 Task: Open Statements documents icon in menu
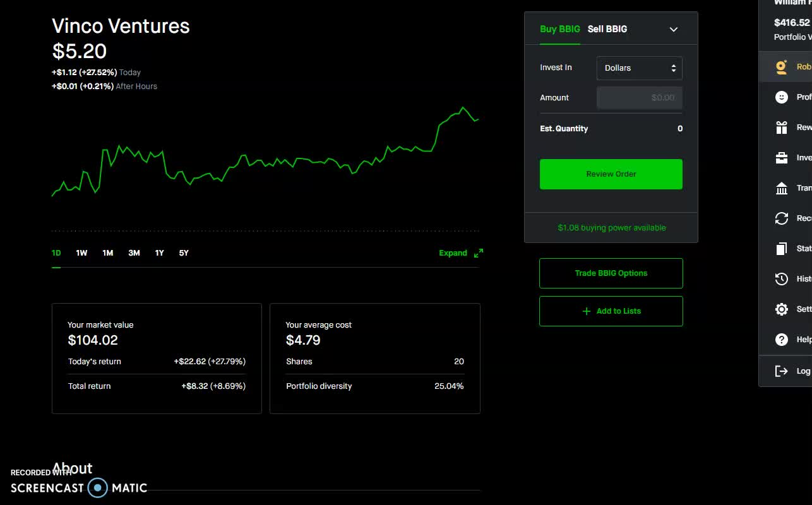[782, 249]
